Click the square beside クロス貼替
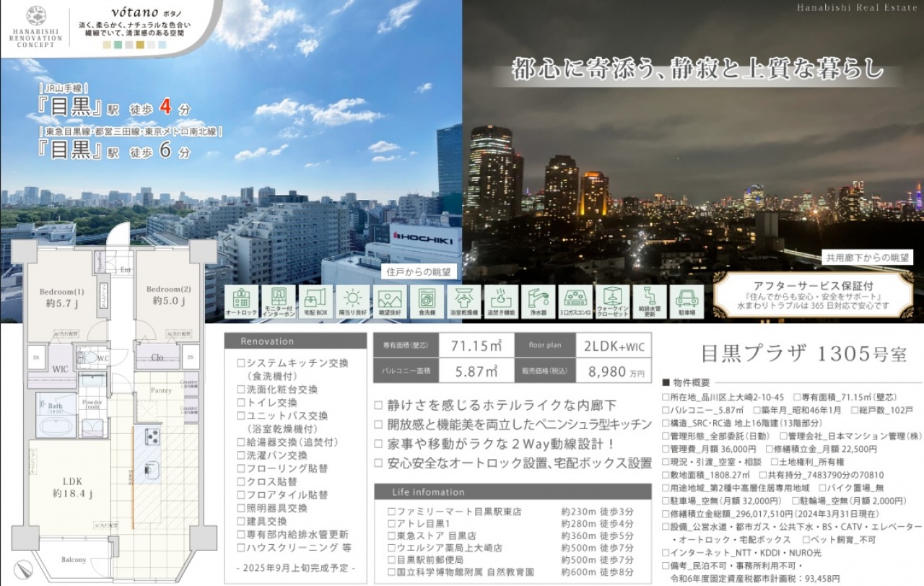The image size is (924, 586). coord(241,481)
